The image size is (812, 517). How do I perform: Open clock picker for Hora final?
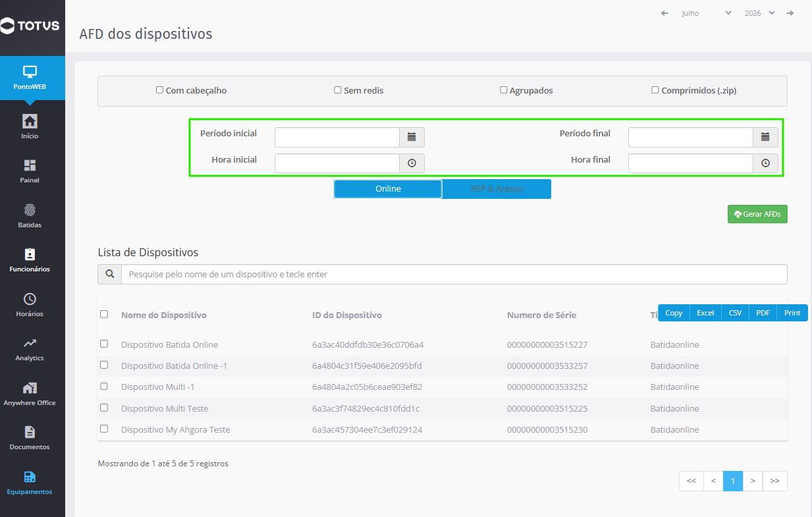765,163
